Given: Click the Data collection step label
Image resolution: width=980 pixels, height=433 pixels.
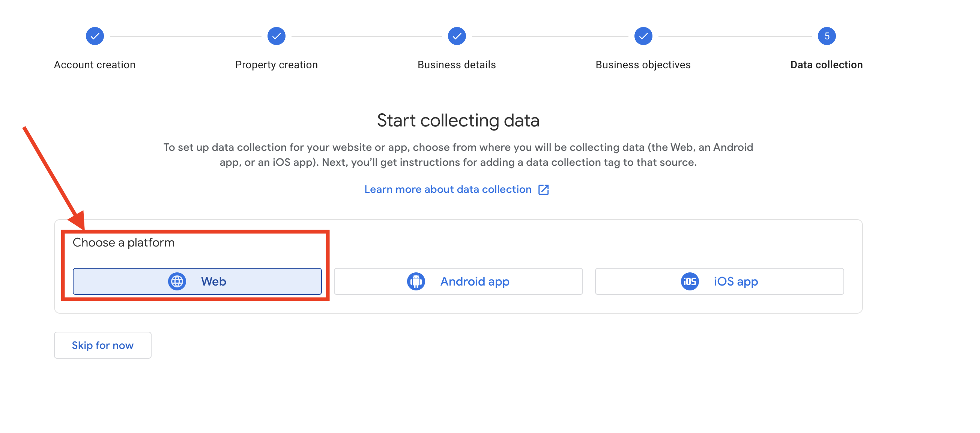Looking at the screenshot, I should coord(826,65).
